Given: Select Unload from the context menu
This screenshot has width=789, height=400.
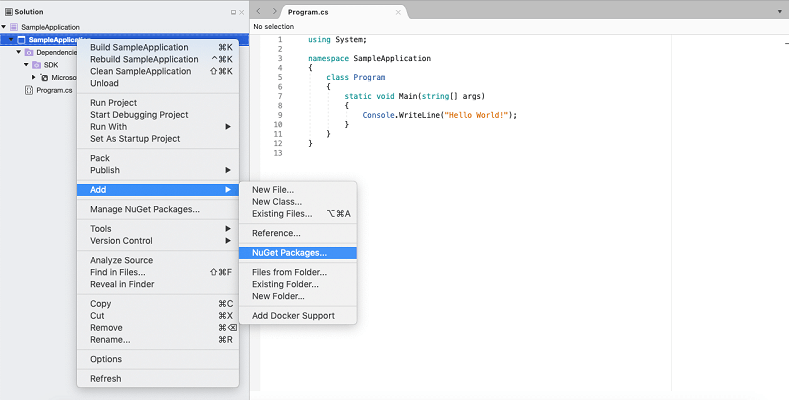Looking at the screenshot, I should pyautogui.click(x=157, y=84).
